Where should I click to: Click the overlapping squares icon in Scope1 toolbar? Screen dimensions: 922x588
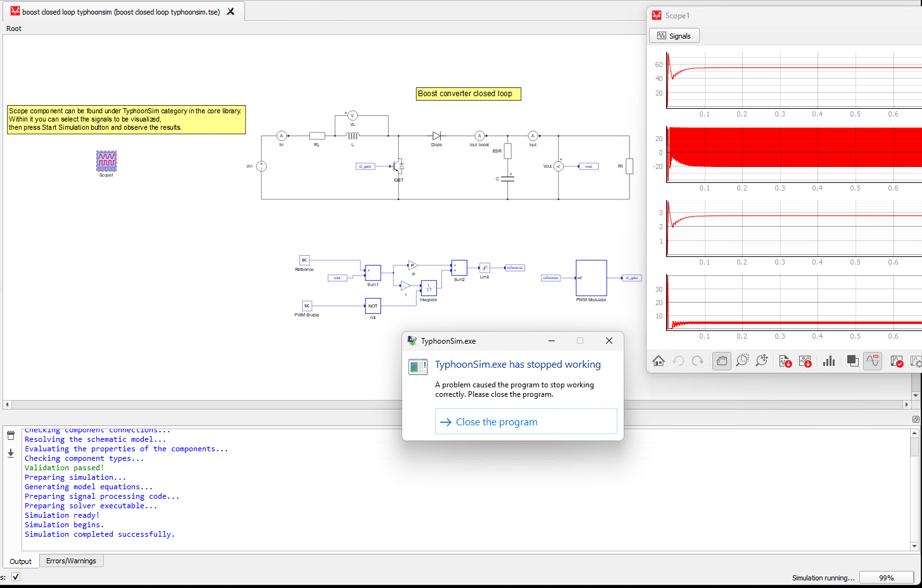[852, 361]
